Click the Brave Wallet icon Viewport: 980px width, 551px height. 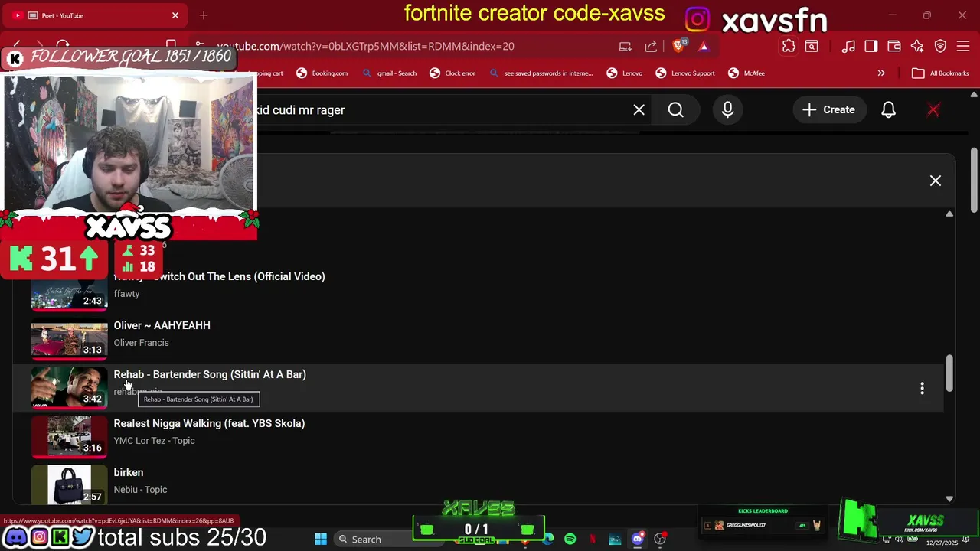(893, 47)
